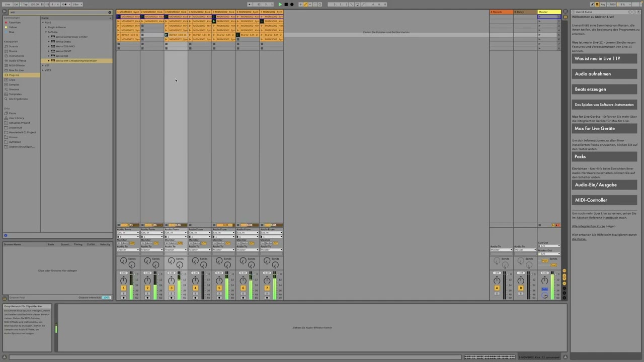The image size is (644, 362).
Task: Toggle MIDI map mode
Action: click(x=612, y=5)
